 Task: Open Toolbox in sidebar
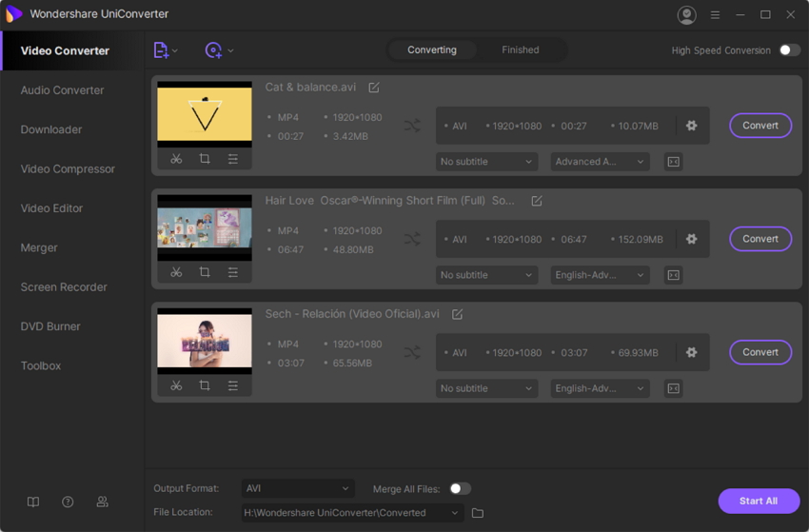41,365
